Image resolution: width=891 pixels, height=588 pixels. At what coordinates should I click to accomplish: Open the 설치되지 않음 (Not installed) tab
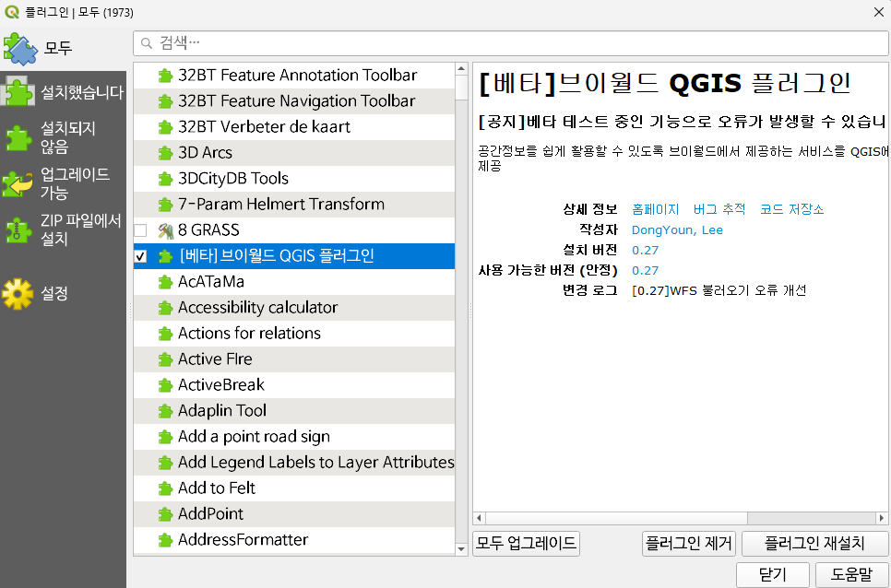coord(63,138)
